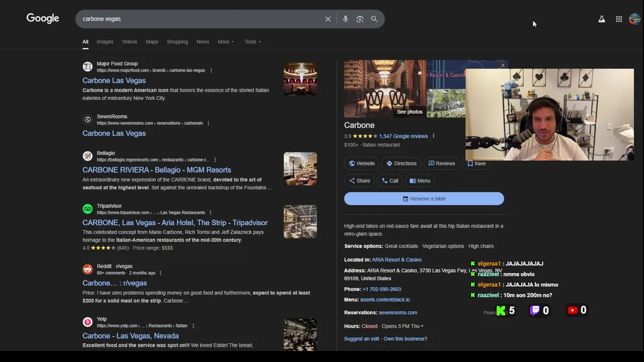Open three-dot menu beside Google reviews

pos(433,136)
